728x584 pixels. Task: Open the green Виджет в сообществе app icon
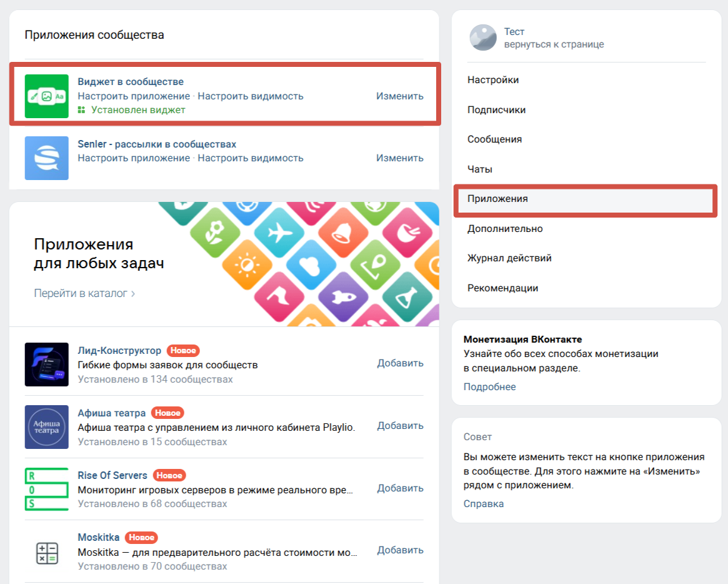[46, 96]
